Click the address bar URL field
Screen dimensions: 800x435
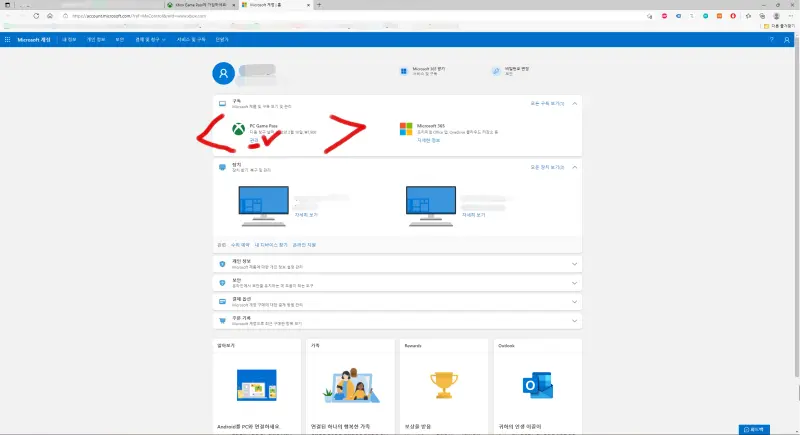352,16
